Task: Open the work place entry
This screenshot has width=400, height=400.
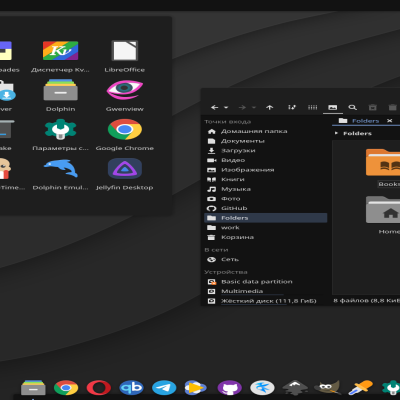Action: pos(265,228)
